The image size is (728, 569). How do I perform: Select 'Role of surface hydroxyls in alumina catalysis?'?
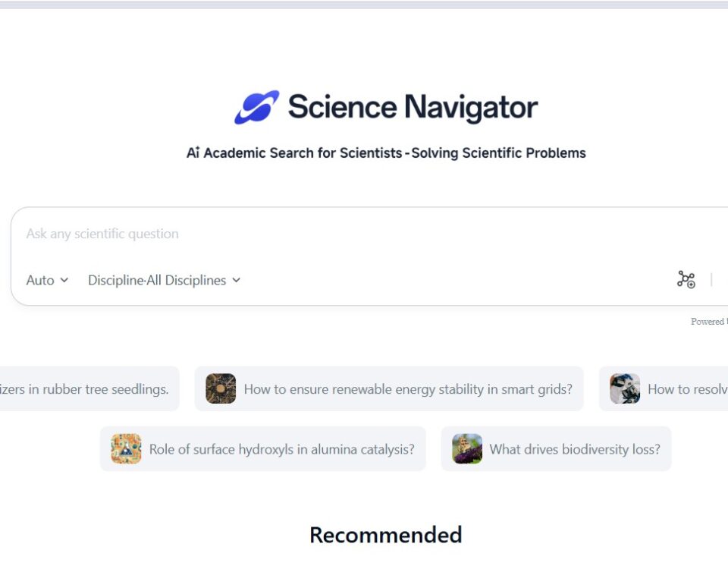[263, 448]
